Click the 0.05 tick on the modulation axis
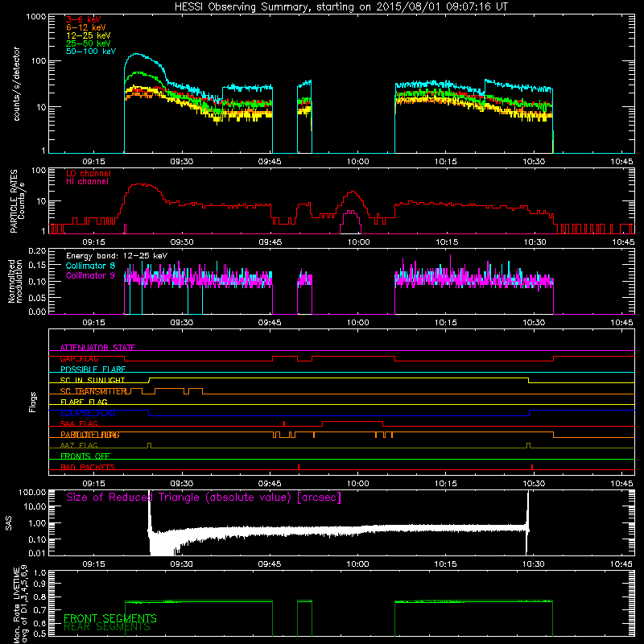Viewport: 644px width, 644px height. [37, 297]
